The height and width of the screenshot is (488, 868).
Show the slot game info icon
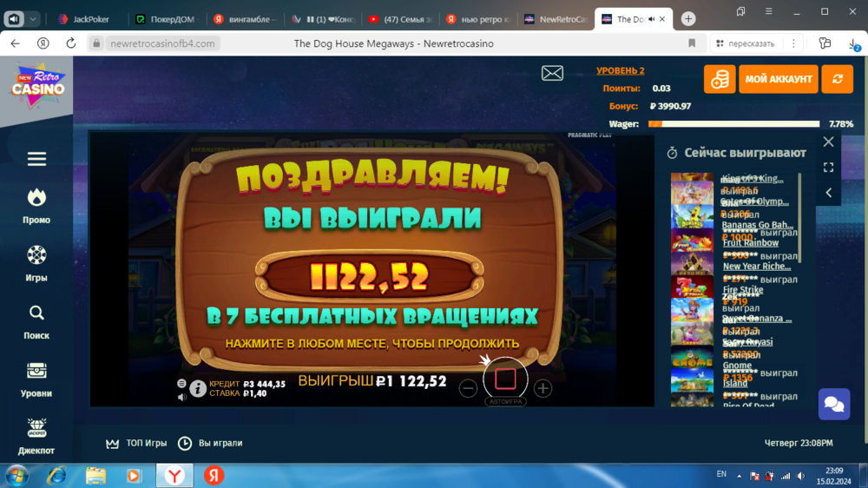[198, 388]
